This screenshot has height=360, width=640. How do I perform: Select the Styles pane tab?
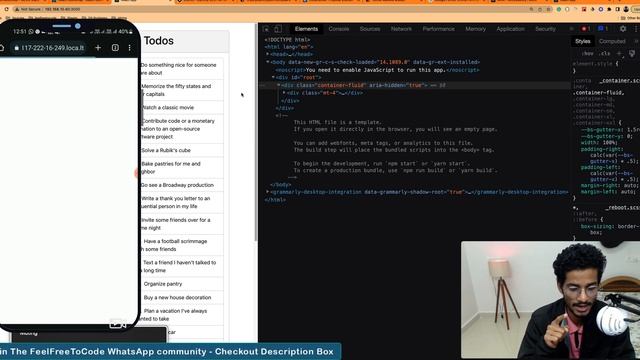click(582, 41)
